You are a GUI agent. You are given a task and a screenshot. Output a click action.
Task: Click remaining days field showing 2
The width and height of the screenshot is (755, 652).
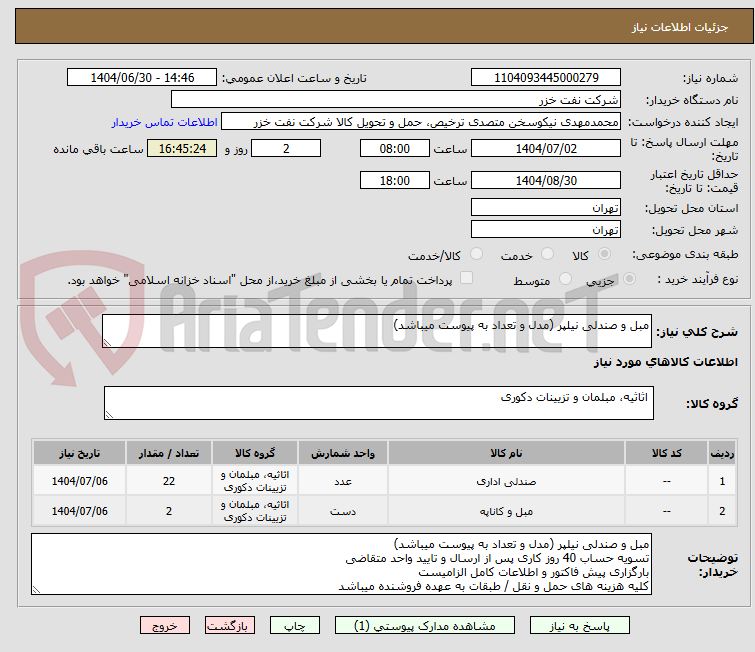[286, 148]
